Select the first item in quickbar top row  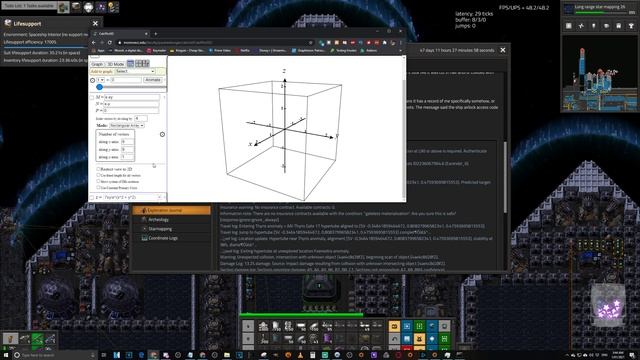point(263,326)
